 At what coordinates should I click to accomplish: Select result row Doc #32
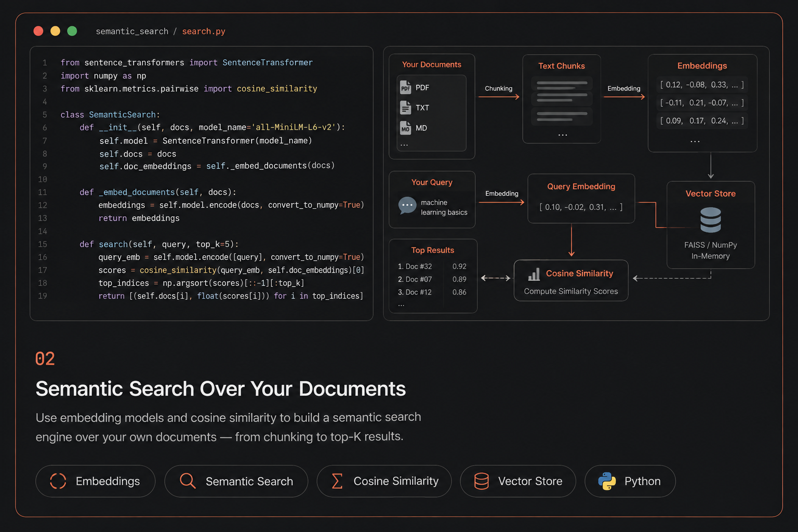click(x=432, y=267)
